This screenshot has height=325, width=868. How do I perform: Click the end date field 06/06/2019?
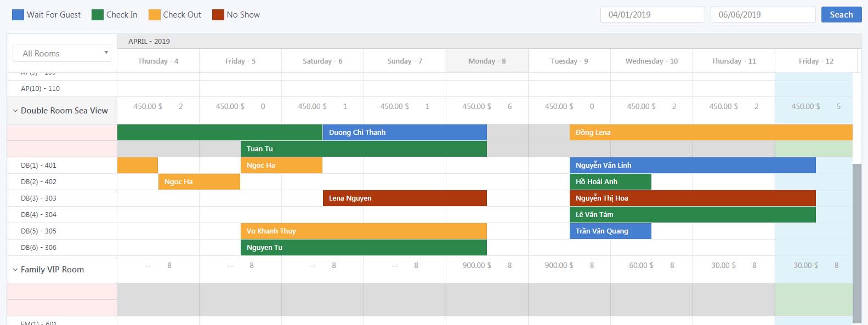tap(762, 15)
